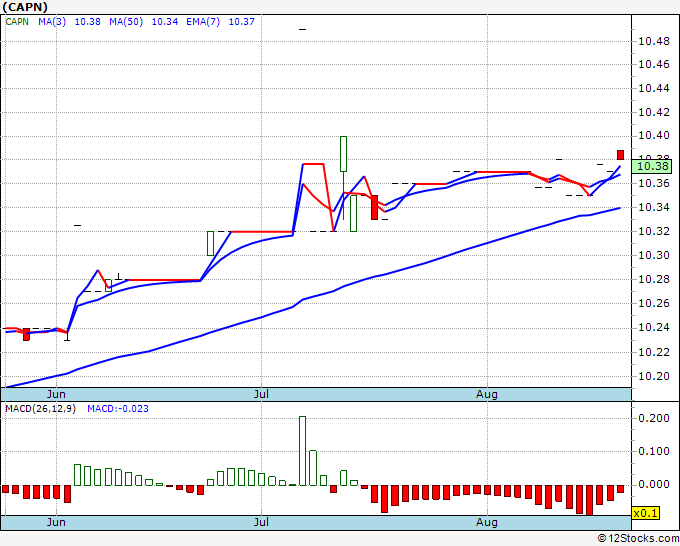Click the (CAPN) chart title
The width and height of the screenshot is (680, 546).
pyautogui.click(x=25, y=7)
